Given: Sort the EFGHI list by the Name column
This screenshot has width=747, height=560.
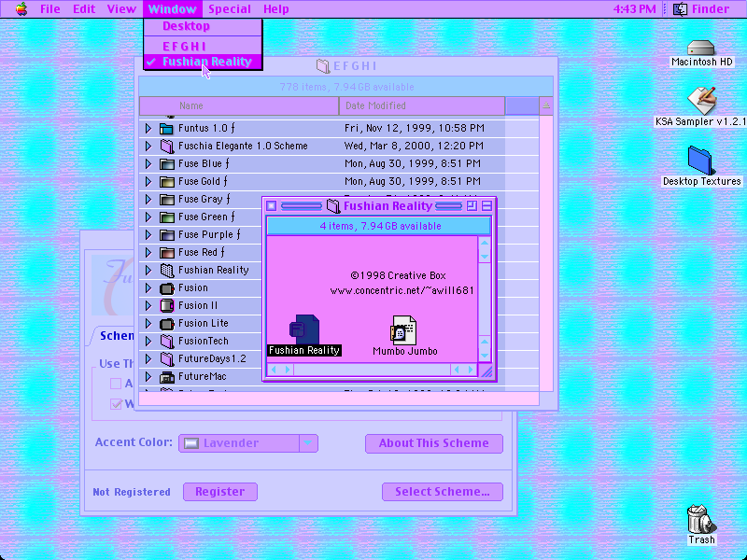Looking at the screenshot, I should 239,105.
